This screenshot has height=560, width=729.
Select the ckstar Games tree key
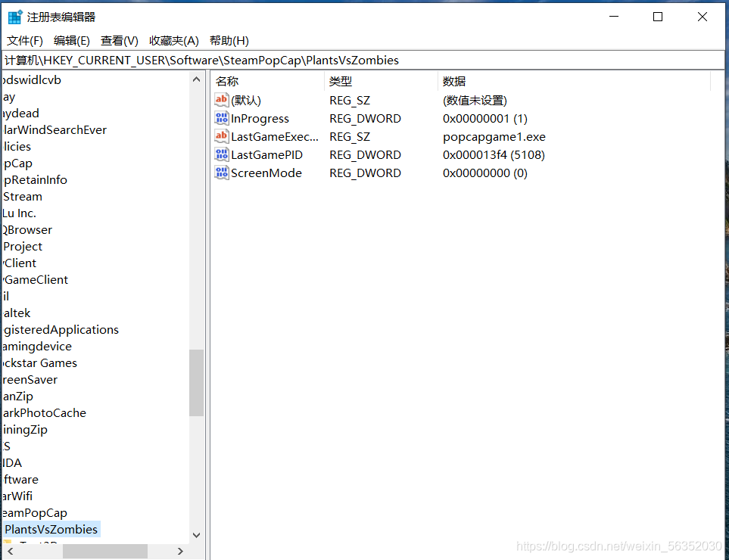point(39,363)
